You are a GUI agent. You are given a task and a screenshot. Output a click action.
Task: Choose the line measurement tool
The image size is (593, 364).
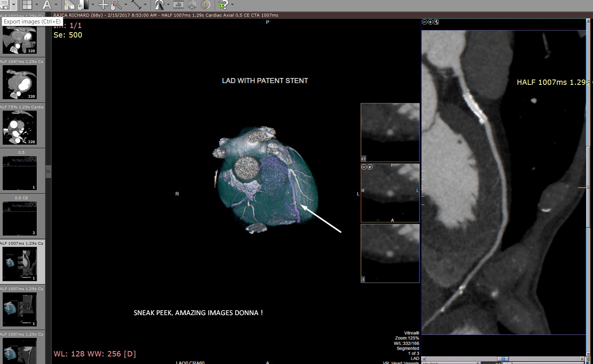136,5
